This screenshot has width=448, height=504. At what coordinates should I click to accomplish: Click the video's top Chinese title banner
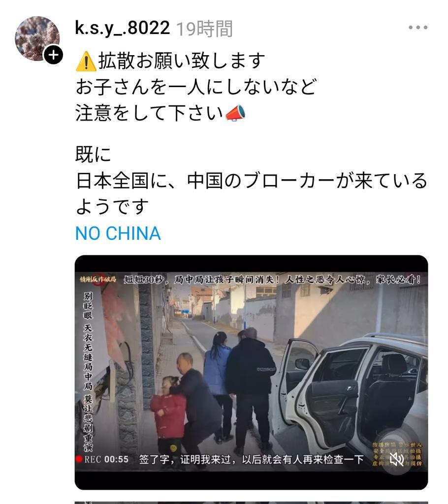point(272,280)
